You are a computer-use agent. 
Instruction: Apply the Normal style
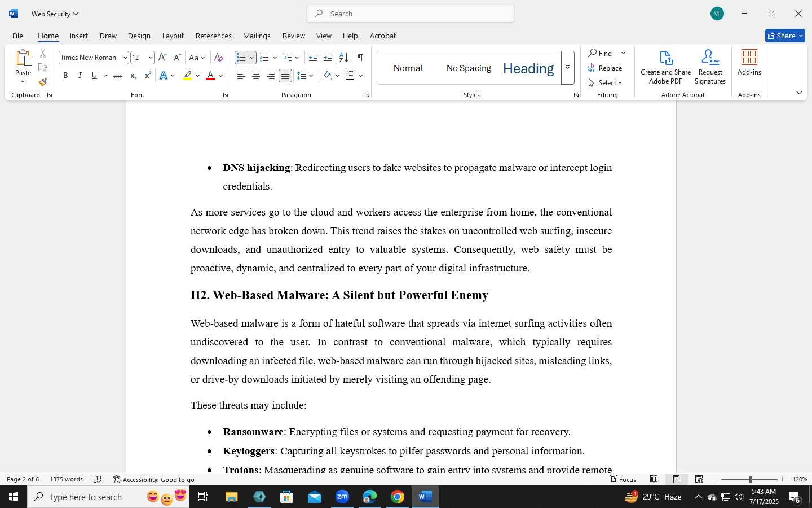408,68
